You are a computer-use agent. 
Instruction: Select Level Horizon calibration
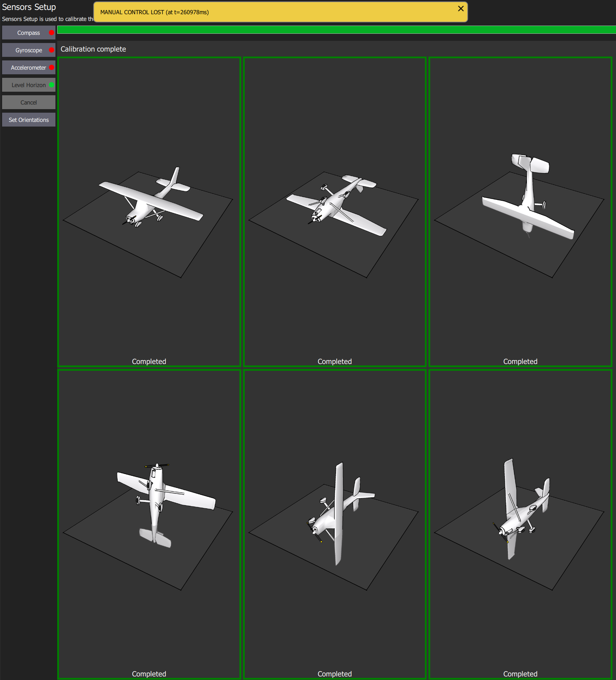(28, 85)
